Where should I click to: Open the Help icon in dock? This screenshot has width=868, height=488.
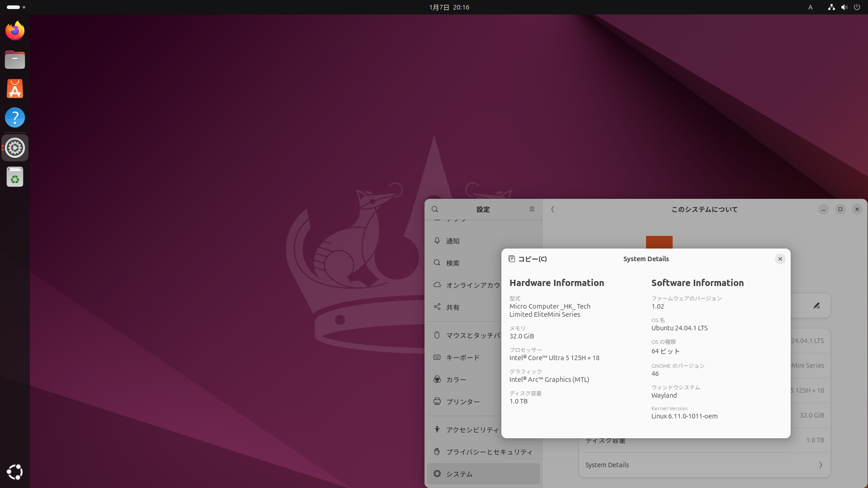[15, 117]
